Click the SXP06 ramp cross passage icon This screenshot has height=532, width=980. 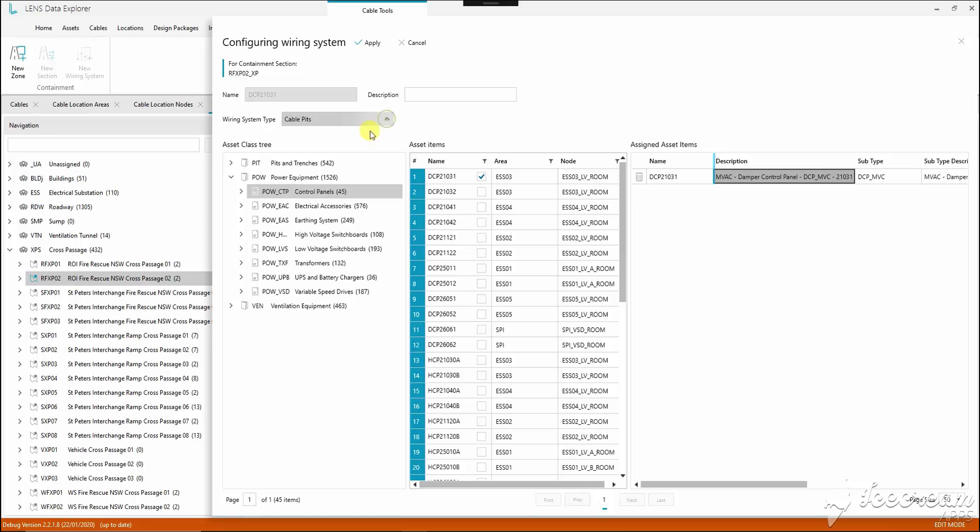coord(34,407)
